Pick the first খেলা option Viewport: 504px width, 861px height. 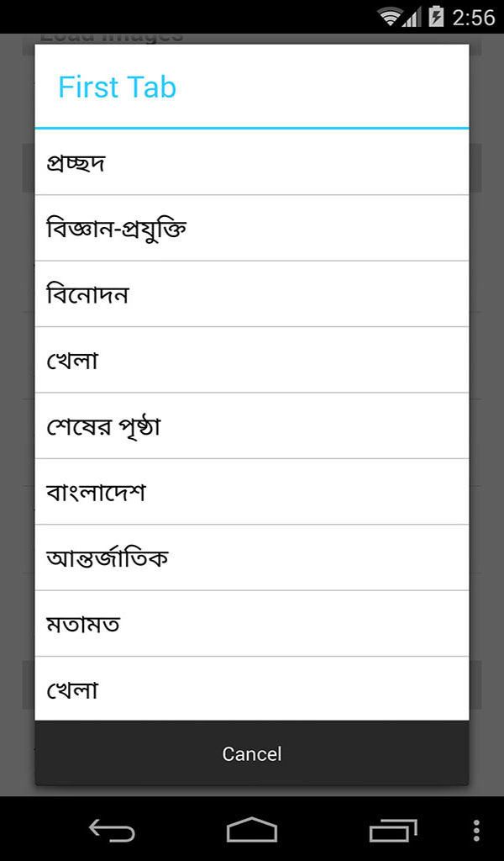click(251, 359)
